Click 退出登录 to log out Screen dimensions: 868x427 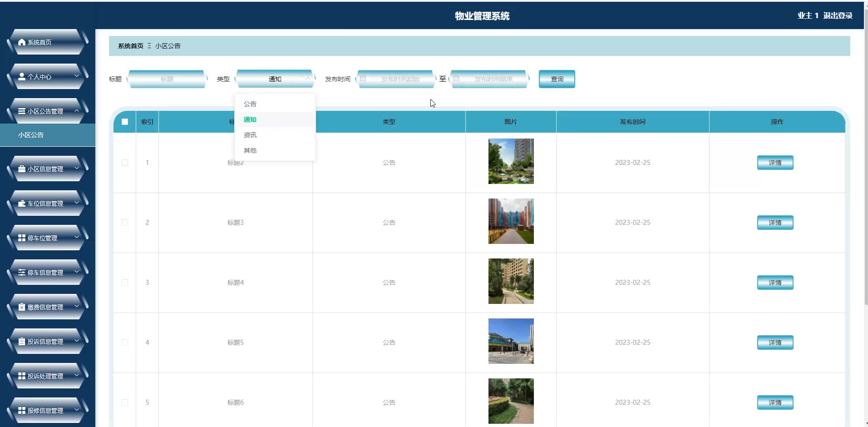click(838, 15)
